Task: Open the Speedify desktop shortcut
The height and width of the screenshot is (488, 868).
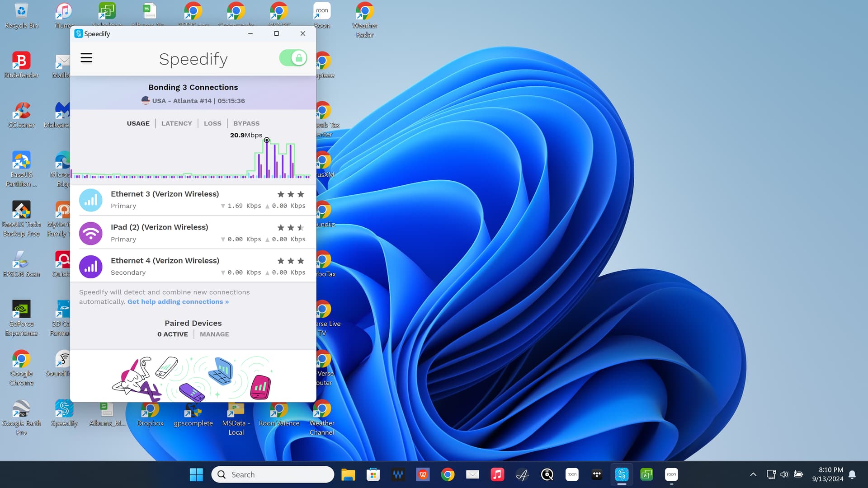Action: [64, 413]
